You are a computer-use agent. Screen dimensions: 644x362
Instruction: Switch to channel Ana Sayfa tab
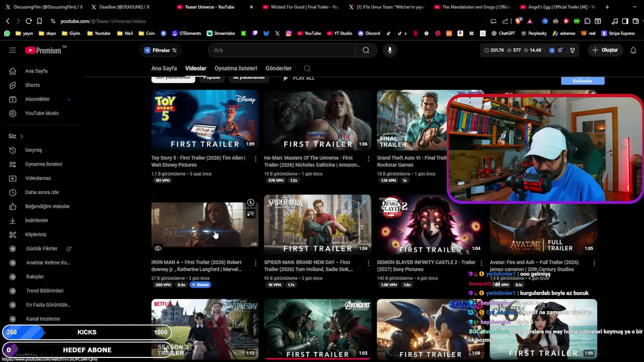[164, 68]
